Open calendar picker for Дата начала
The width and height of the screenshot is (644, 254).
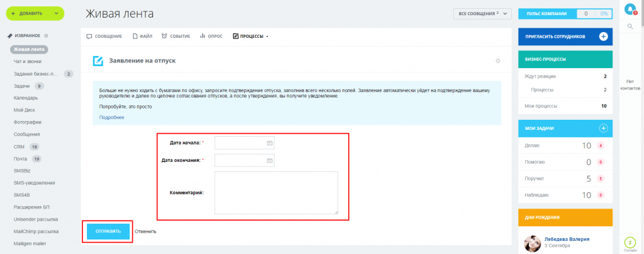coord(269,143)
